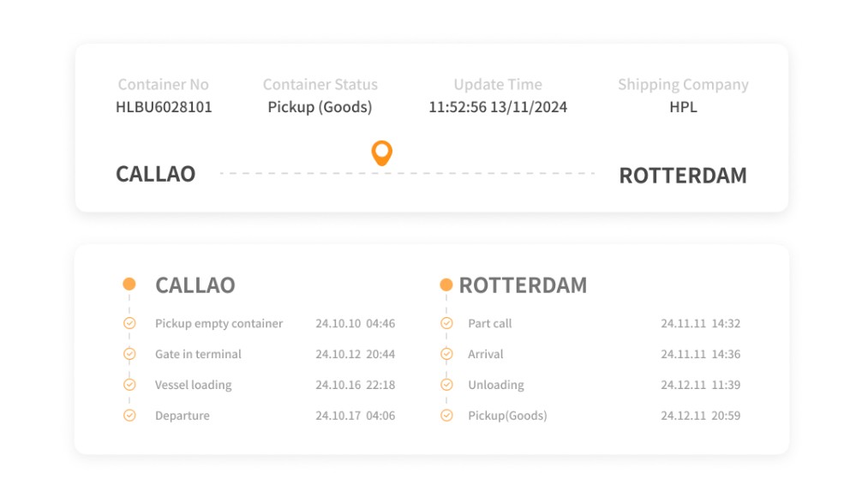
Task: Click orange dot next to CALLAO heading
Action: point(129,284)
